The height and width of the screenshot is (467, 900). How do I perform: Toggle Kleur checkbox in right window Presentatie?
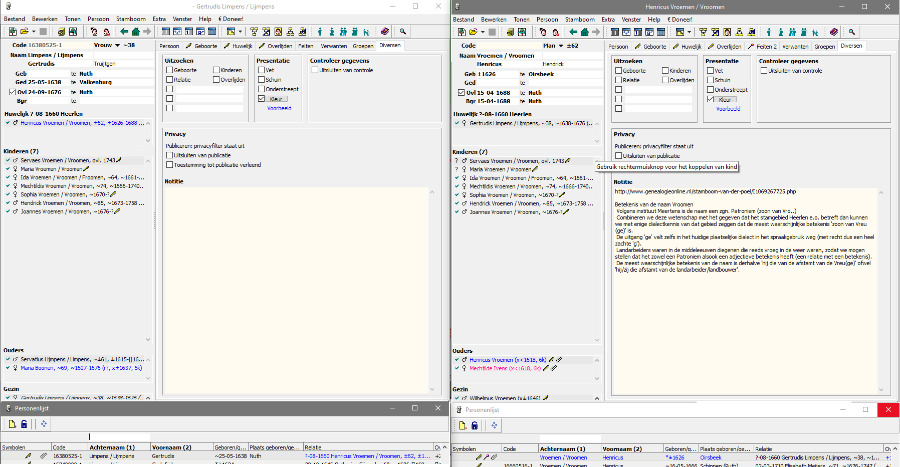coord(710,99)
